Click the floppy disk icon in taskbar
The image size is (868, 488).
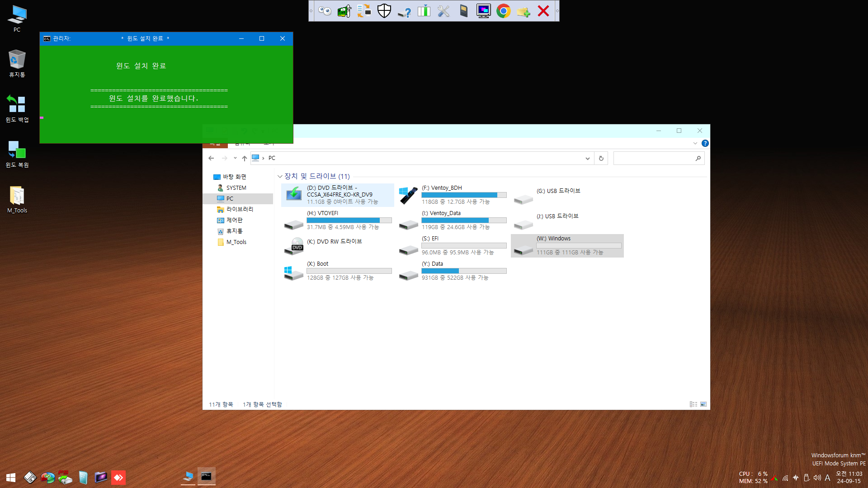(x=30, y=477)
